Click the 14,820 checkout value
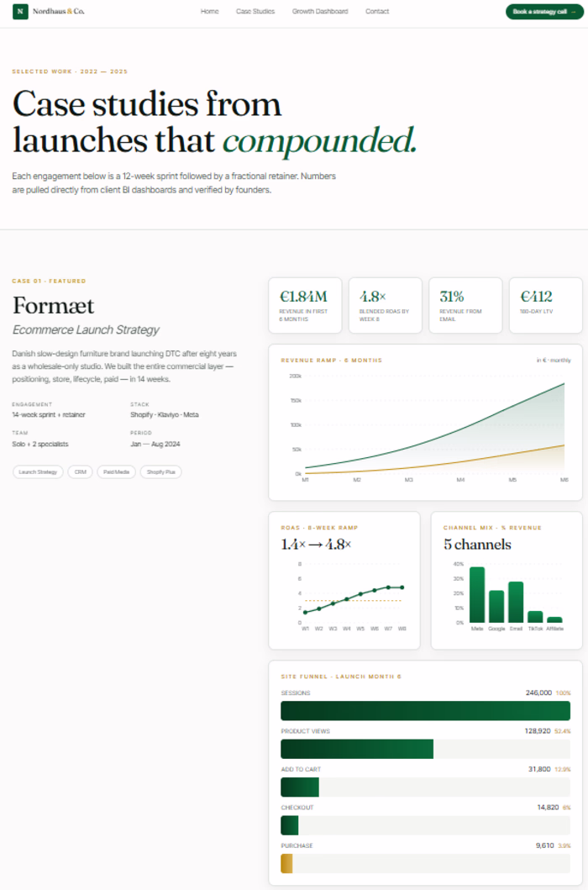This screenshot has height=890, width=588. tap(548, 807)
